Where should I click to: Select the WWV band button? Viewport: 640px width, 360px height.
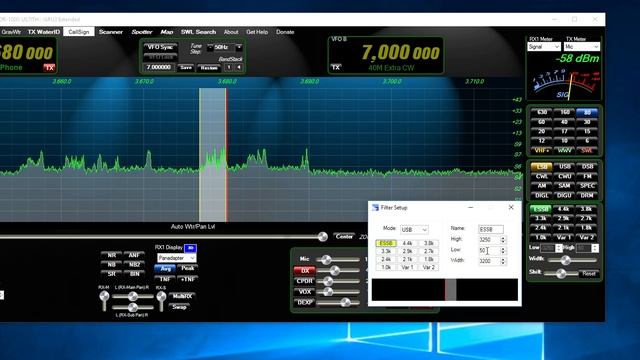[564, 151]
